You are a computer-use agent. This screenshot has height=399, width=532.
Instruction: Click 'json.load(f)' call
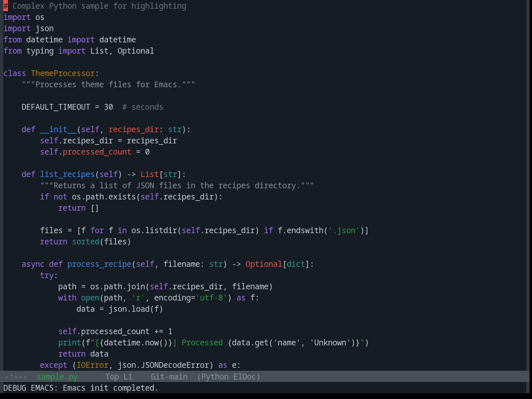coord(136,309)
